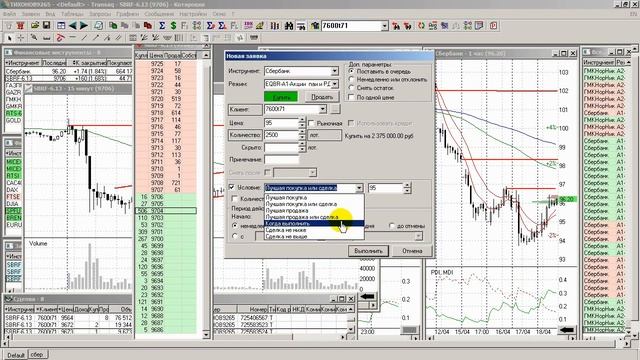Select the 'с' start time radio option
Image resolution: width=640 pixels, height=360 pixels.
pyautogui.click(x=235, y=236)
